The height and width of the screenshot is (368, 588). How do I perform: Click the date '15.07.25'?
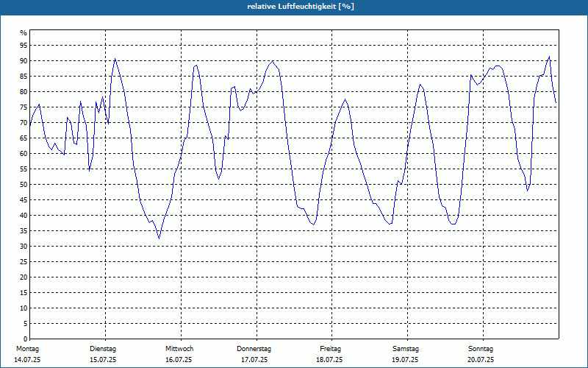[x=103, y=360]
